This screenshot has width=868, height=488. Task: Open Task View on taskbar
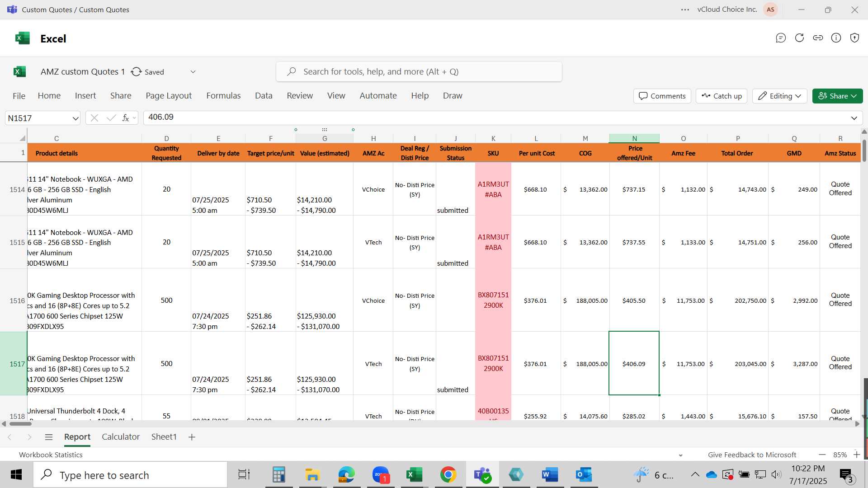click(x=244, y=474)
